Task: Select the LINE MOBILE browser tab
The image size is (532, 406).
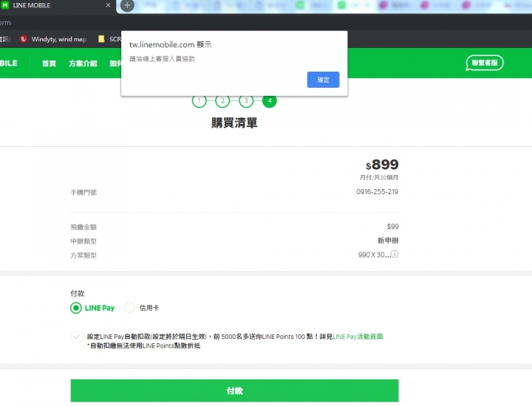Action: click(56, 5)
